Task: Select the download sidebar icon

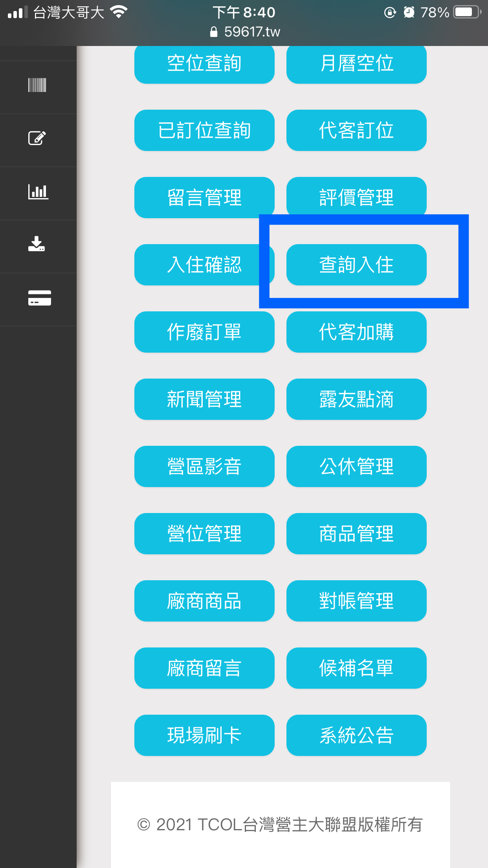Action: click(37, 244)
